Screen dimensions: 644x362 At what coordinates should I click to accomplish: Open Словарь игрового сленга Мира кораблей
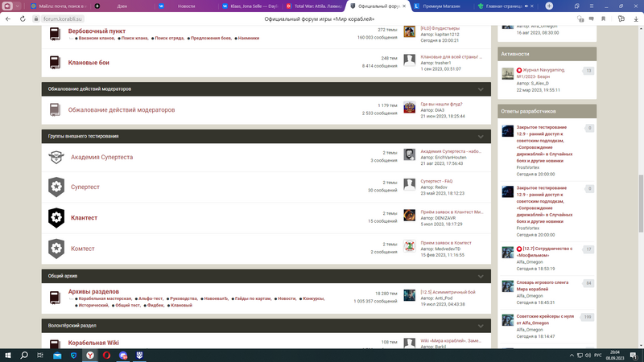coord(542,286)
